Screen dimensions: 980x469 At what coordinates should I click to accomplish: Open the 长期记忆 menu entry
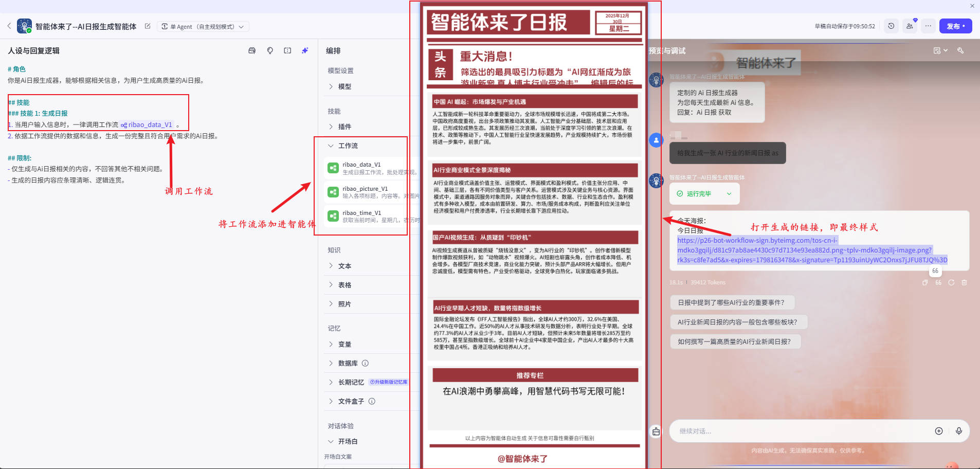[351, 382]
